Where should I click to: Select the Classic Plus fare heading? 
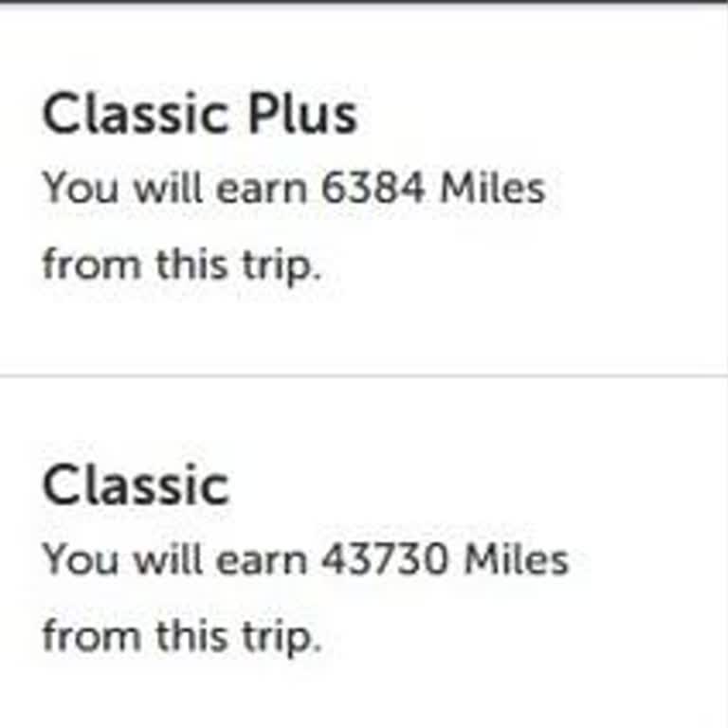coord(199,115)
